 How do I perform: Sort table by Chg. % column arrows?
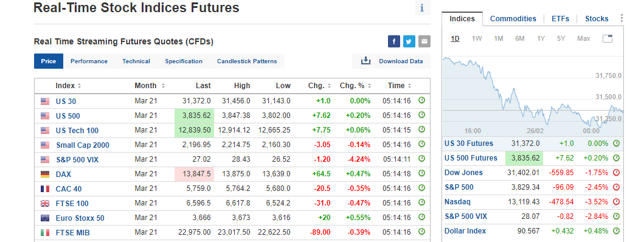[369, 86]
